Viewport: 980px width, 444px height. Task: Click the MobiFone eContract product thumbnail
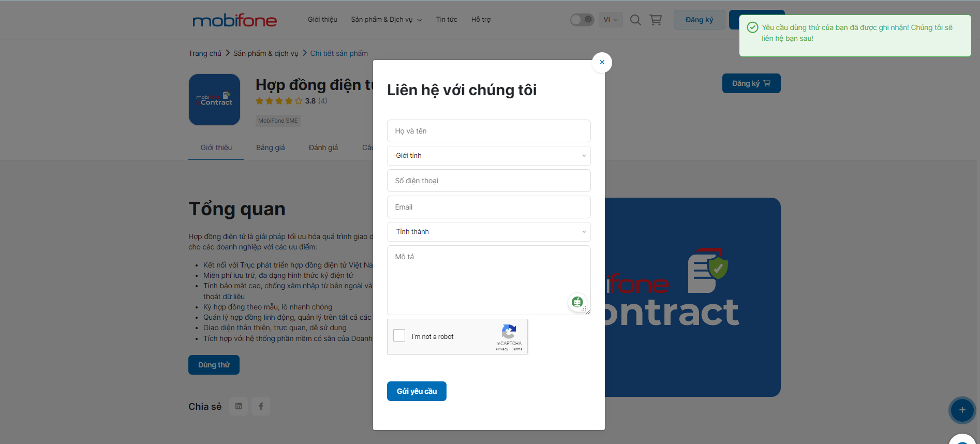click(214, 99)
